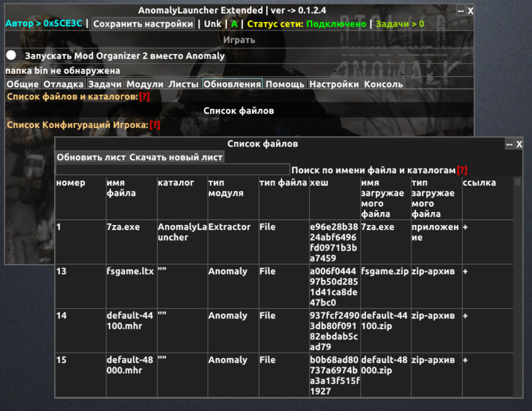Click Статус сети: Подключено status text
The width and height of the screenshot is (532, 411).
306,24
